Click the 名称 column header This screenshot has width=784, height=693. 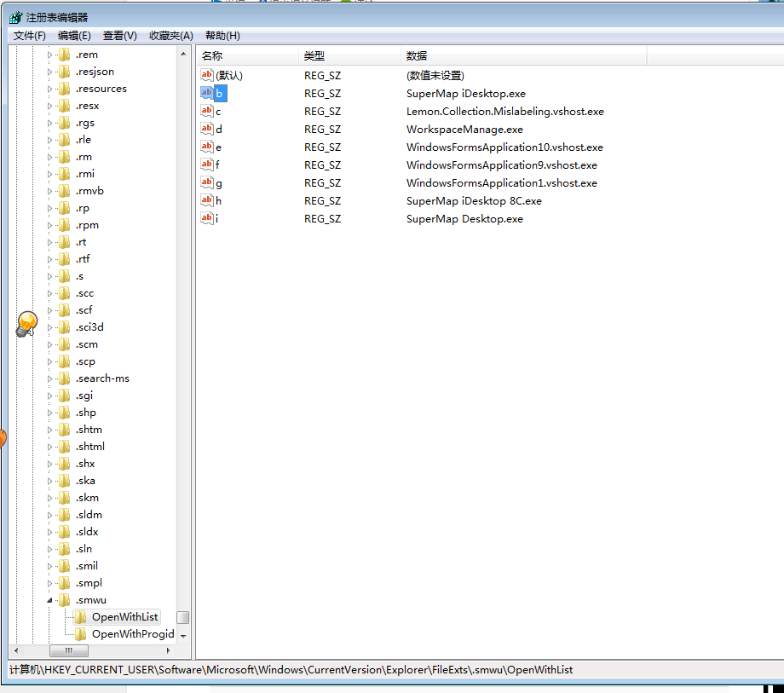click(247, 56)
